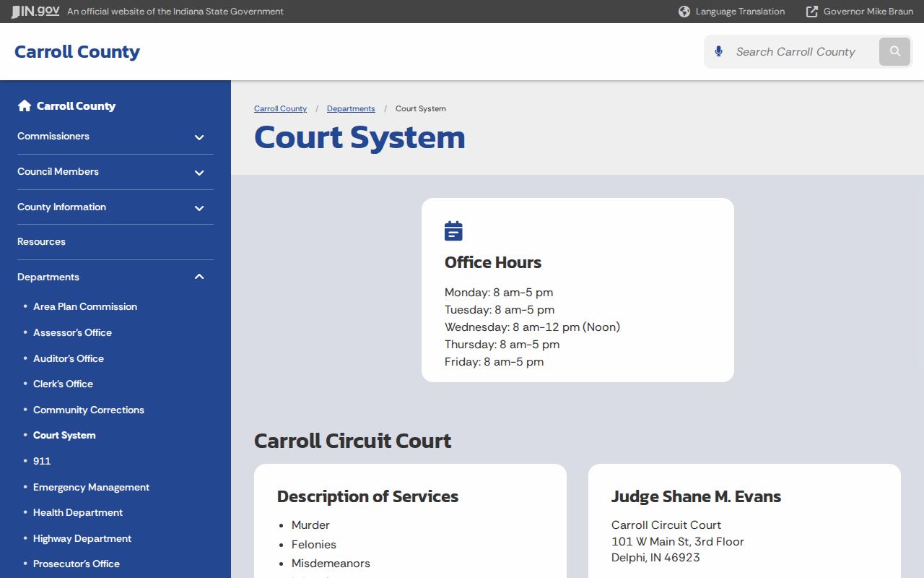Open Community Corrections in the sidebar
Viewport: 924px width, 578px height.
pos(89,410)
